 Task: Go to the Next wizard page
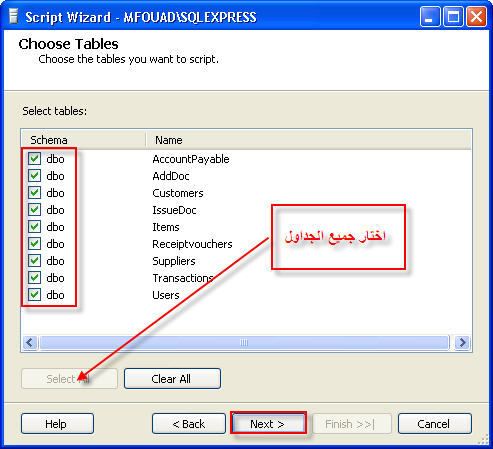[268, 424]
